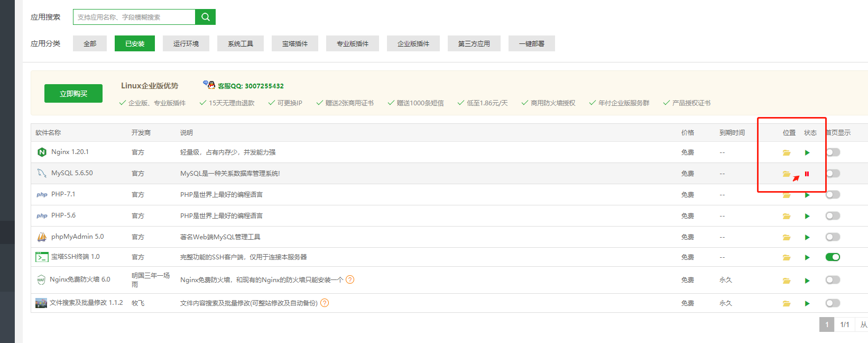
Task: Click the MySQL dolphin logo icon
Action: 42,173
